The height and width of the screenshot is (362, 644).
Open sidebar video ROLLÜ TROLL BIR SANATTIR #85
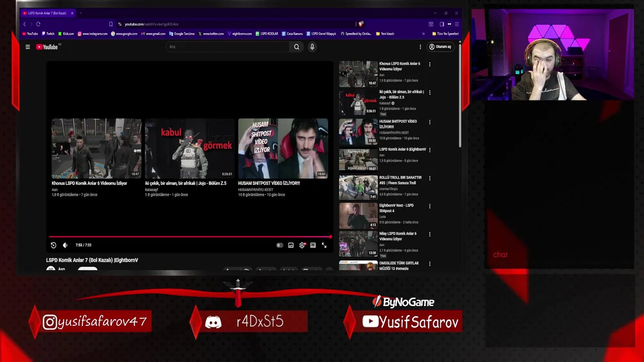pos(400,180)
